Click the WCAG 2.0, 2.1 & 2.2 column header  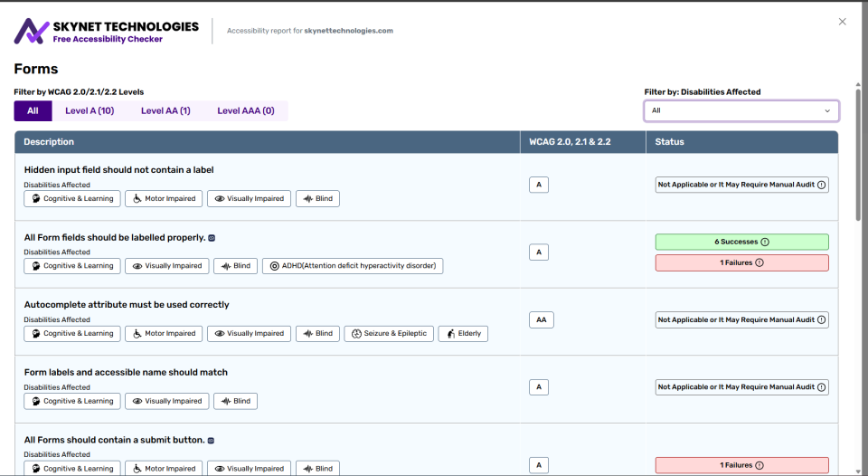(x=583, y=142)
